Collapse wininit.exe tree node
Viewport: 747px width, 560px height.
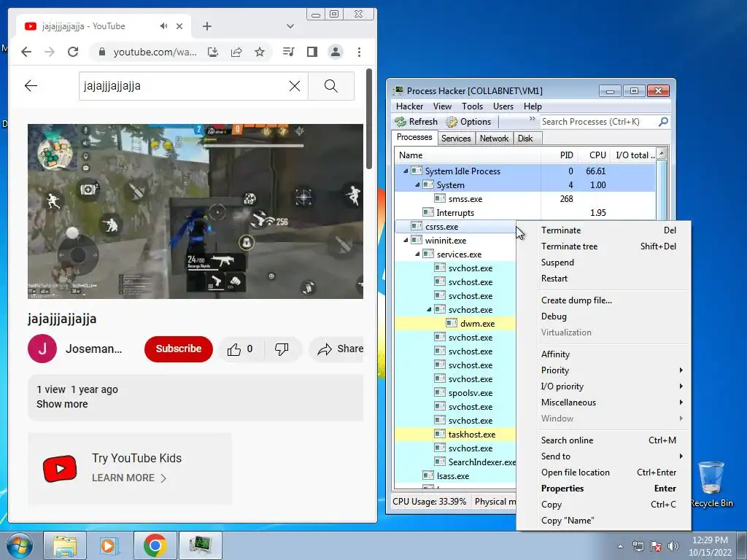coord(406,241)
